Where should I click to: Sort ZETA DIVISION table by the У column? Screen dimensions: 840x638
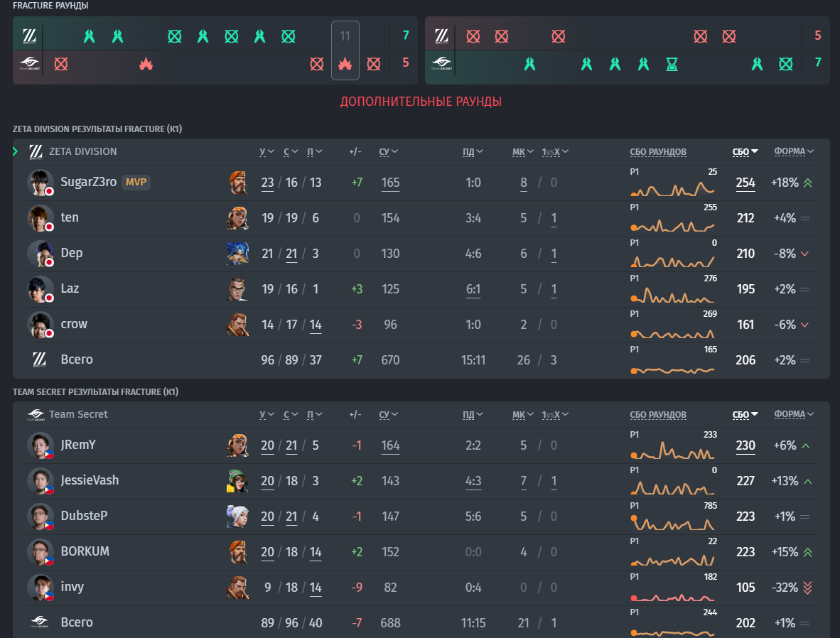[266, 151]
